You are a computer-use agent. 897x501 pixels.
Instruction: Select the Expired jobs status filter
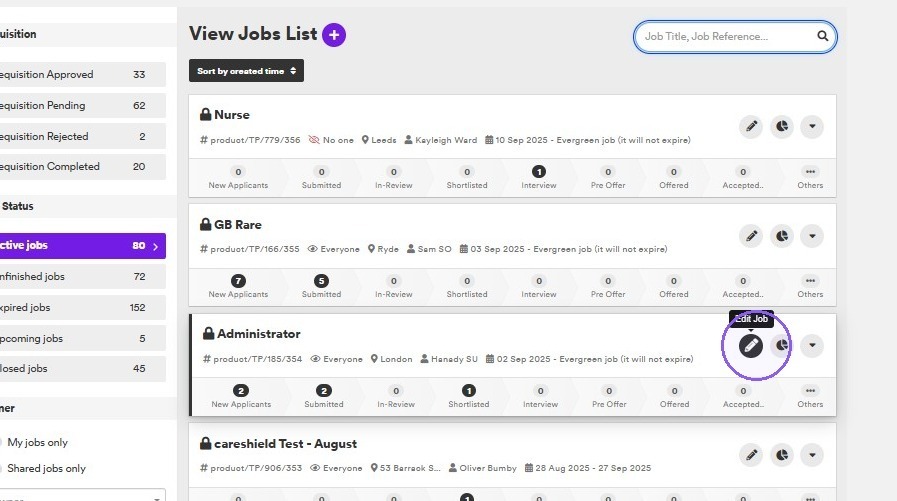[83, 308]
